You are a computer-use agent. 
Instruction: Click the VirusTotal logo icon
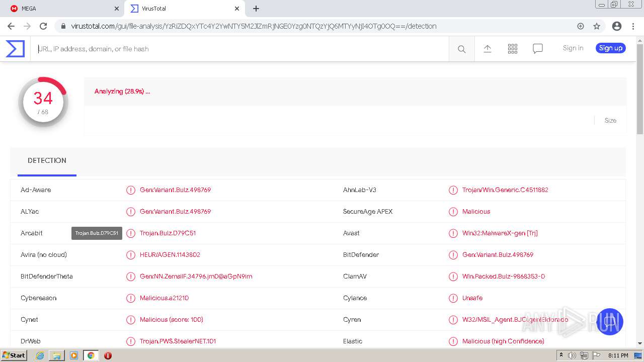coord(15,49)
